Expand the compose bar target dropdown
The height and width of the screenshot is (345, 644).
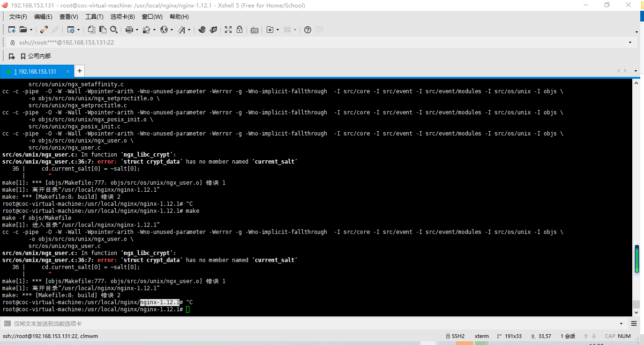pyautogui.click(x=622, y=323)
